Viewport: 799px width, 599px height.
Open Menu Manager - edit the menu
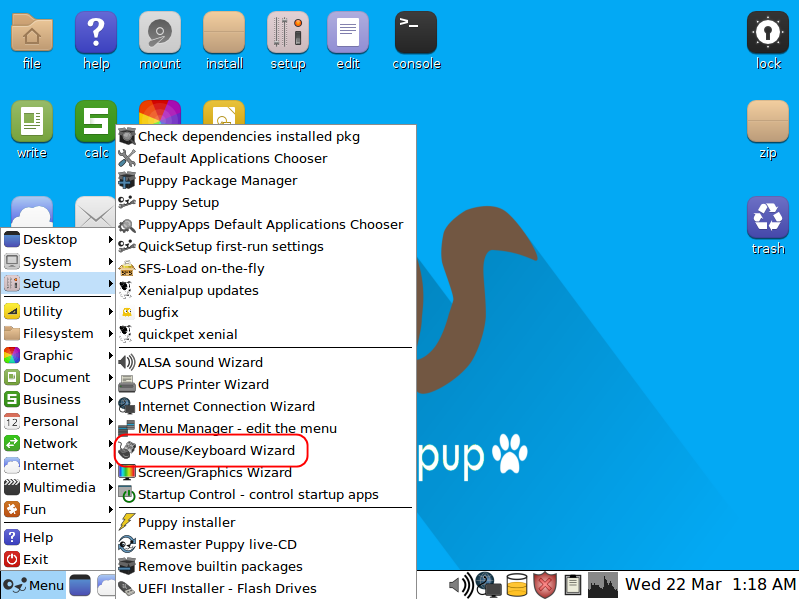(x=266, y=428)
